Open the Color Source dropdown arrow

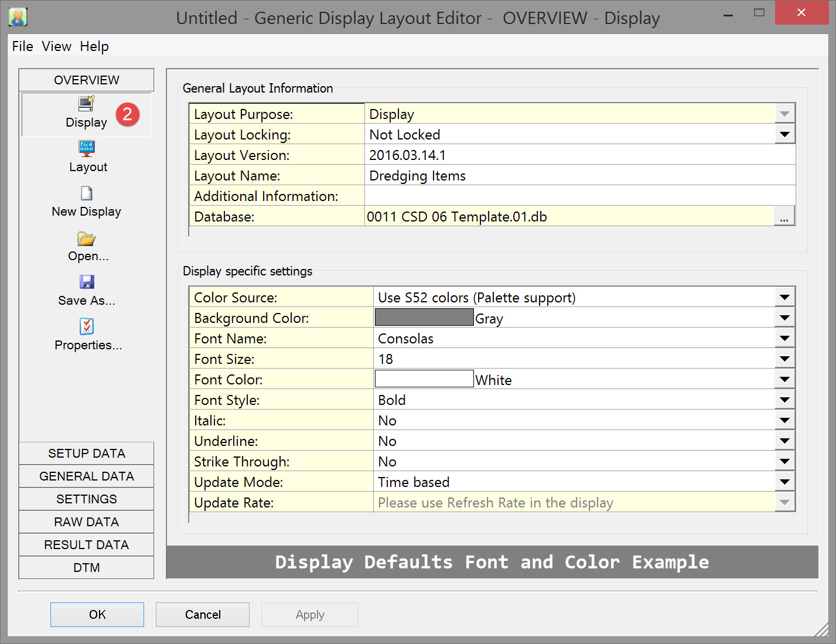784,297
